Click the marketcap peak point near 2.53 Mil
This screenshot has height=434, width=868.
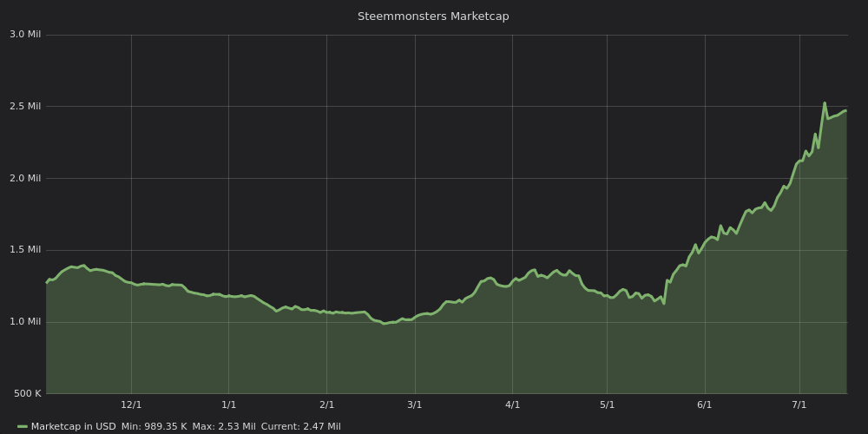[825, 103]
